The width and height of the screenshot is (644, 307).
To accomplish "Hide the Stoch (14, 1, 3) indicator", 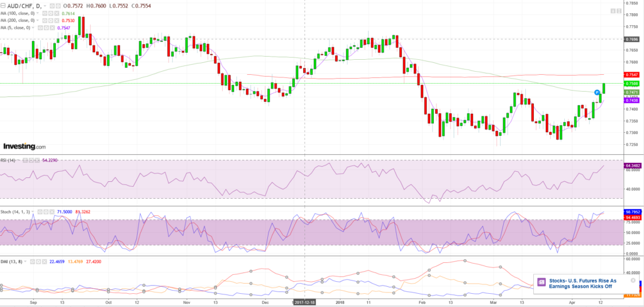I will (40, 212).
